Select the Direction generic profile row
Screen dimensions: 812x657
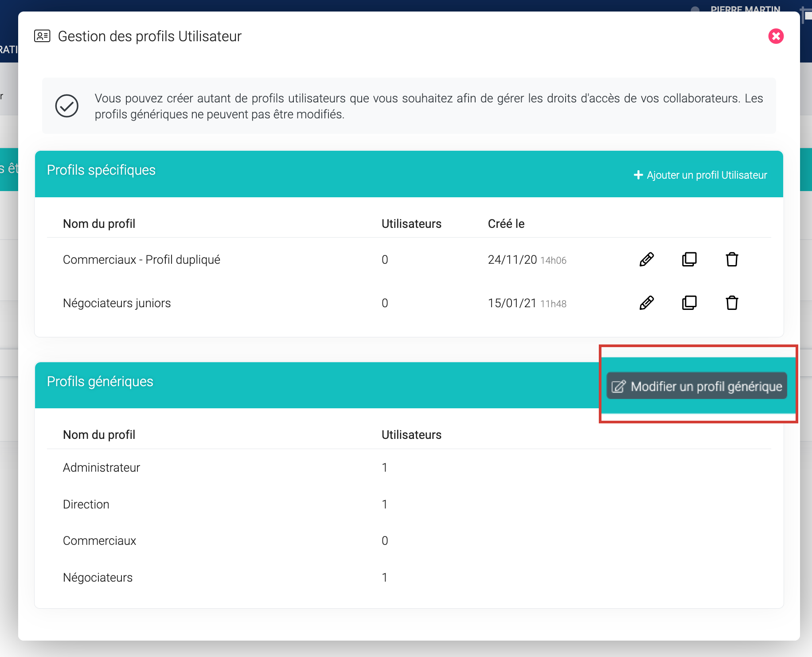coord(86,504)
